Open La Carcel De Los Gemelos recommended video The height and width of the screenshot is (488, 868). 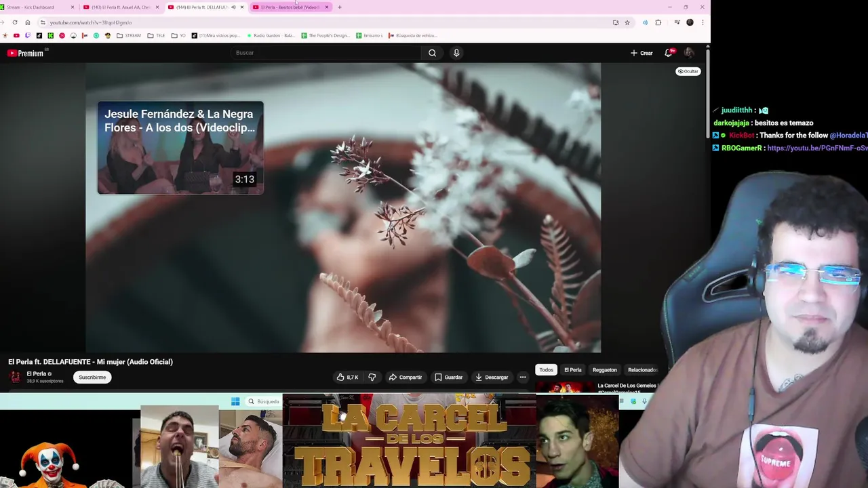pos(596,388)
